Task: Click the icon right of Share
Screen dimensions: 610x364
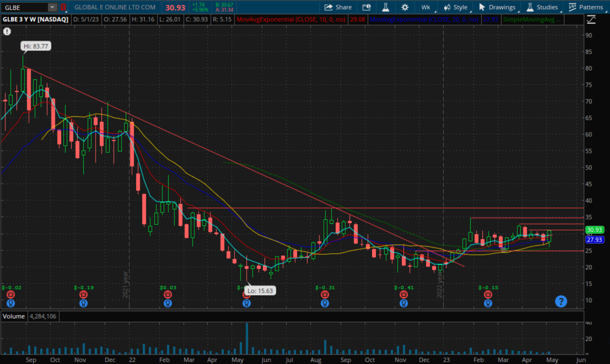Action: (x=367, y=7)
